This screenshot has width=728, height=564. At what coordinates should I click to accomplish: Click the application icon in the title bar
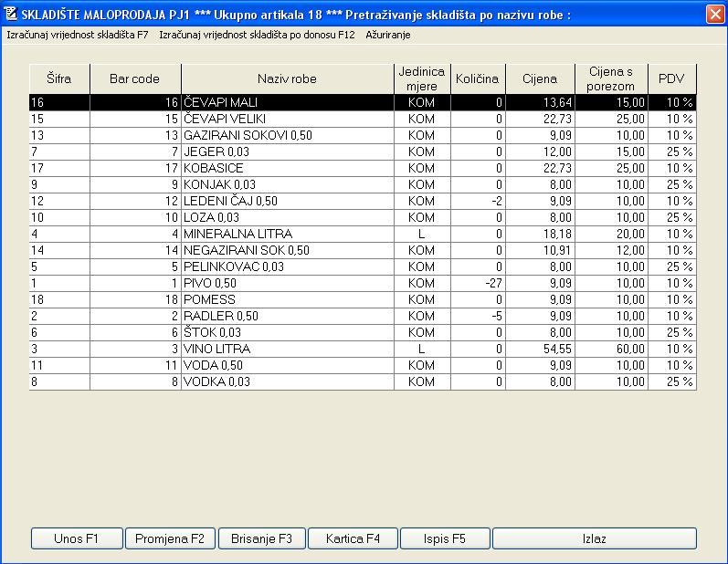[x=10, y=14]
